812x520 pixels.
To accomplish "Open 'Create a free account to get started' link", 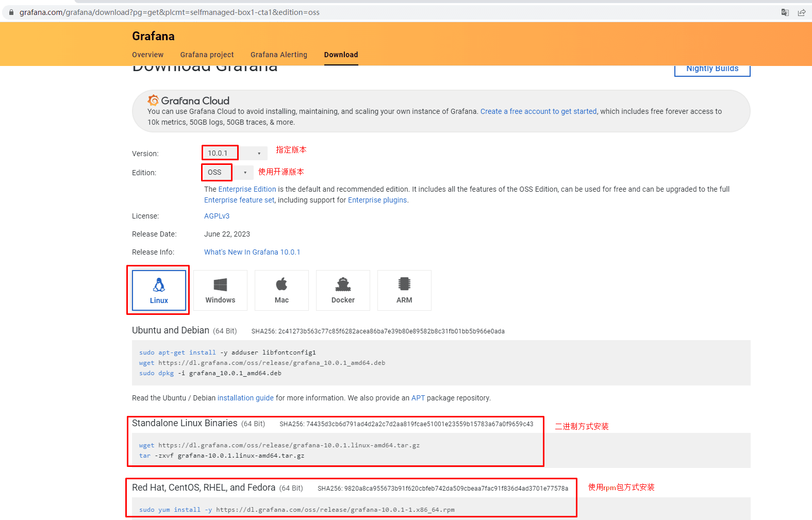I will click(538, 111).
